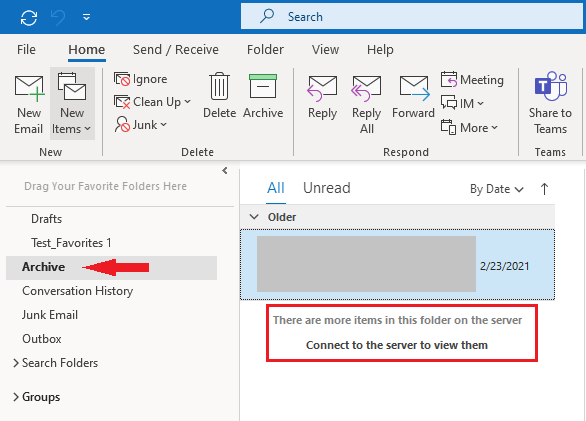Click the Undo icon in title bar
This screenshot has width=586, height=421.
tap(58, 17)
